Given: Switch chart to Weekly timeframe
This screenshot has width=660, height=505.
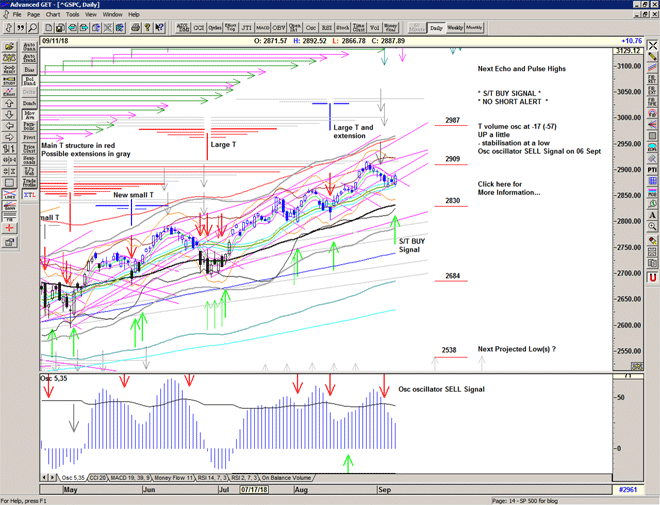Looking at the screenshot, I should tap(455, 28).
